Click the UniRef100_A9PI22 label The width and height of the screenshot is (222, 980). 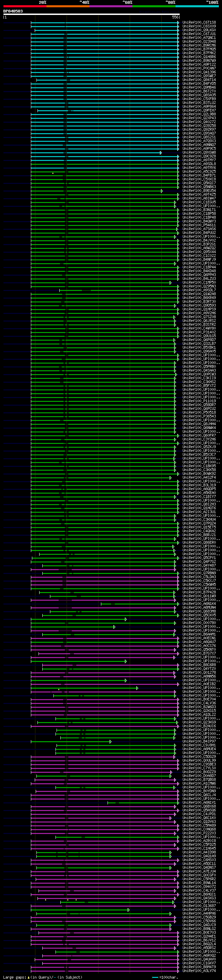point(199,64)
